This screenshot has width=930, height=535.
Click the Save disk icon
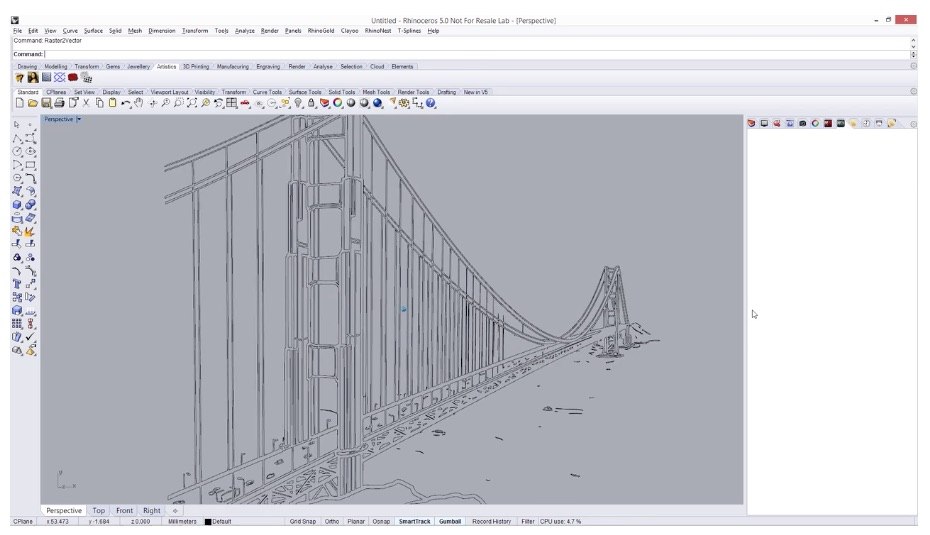pos(46,103)
